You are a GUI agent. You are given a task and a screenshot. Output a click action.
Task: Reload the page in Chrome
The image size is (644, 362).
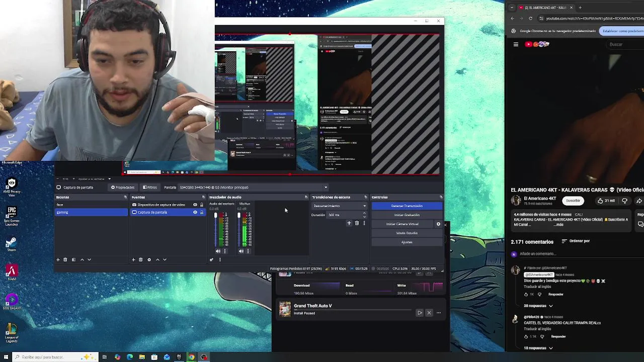click(530, 19)
